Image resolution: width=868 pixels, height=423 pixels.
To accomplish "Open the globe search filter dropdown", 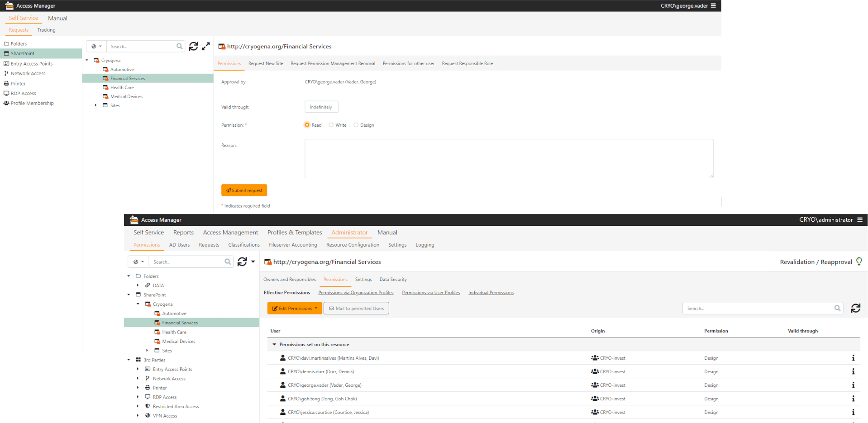I will [x=96, y=46].
